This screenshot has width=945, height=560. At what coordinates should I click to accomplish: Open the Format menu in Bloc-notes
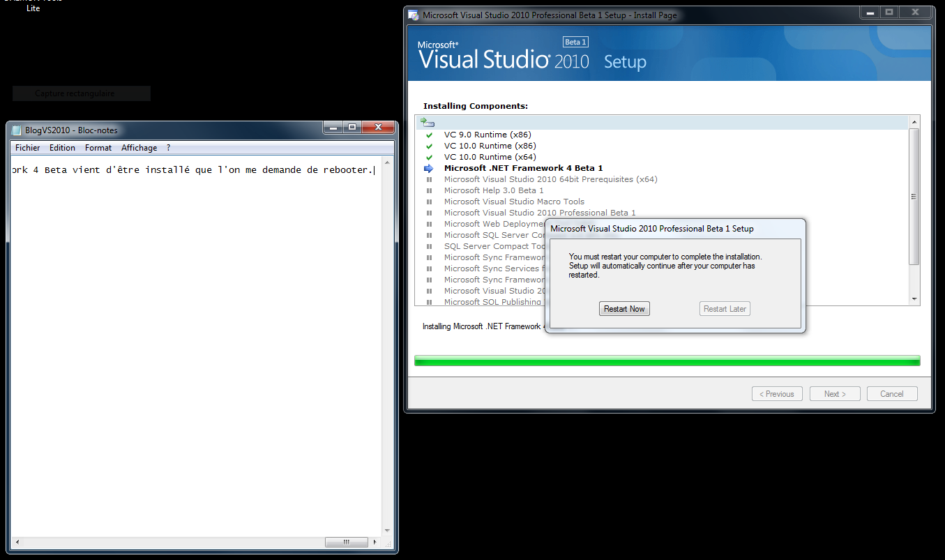[98, 148]
